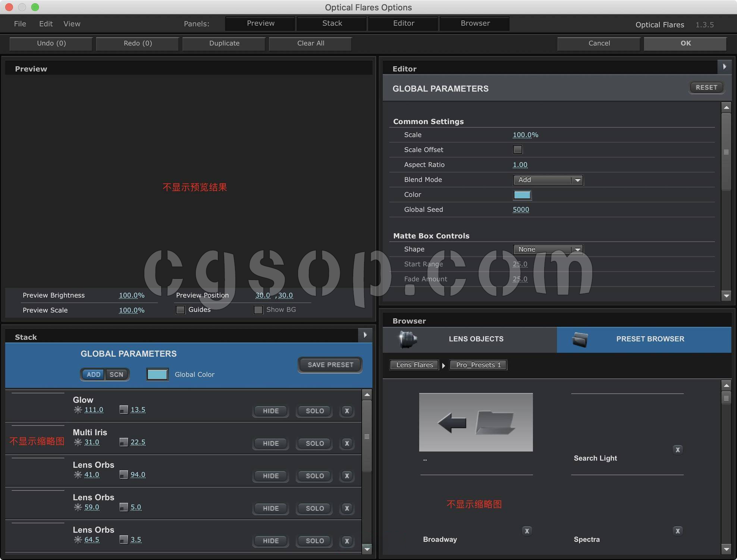
Task: Open the Edit menu
Action: tap(46, 24)
